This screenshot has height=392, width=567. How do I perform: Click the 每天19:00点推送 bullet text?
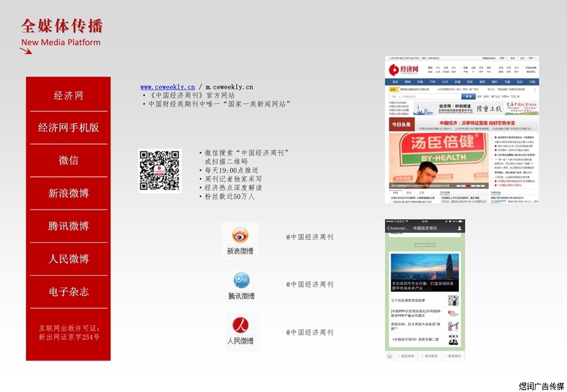(x=231, y=170)
